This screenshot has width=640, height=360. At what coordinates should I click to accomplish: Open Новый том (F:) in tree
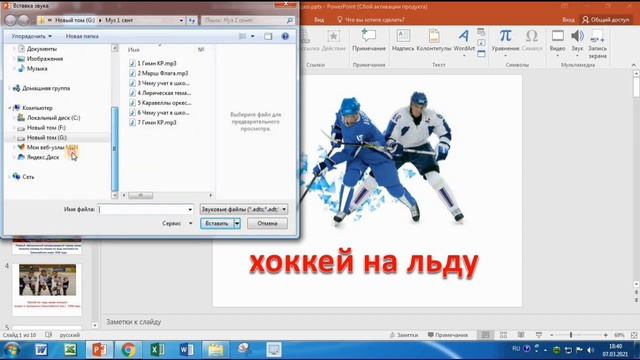click(42, 127)
